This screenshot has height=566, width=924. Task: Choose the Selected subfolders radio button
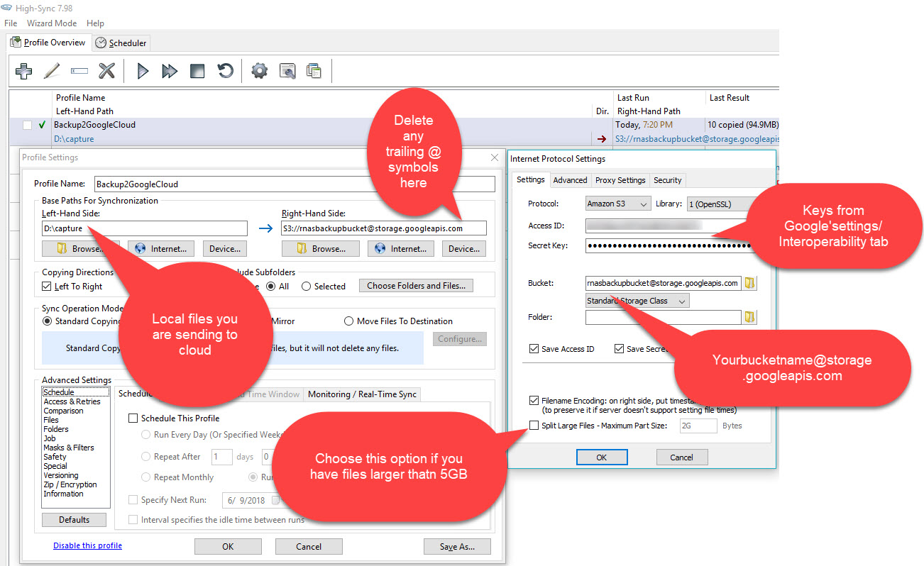pos(306,287)
